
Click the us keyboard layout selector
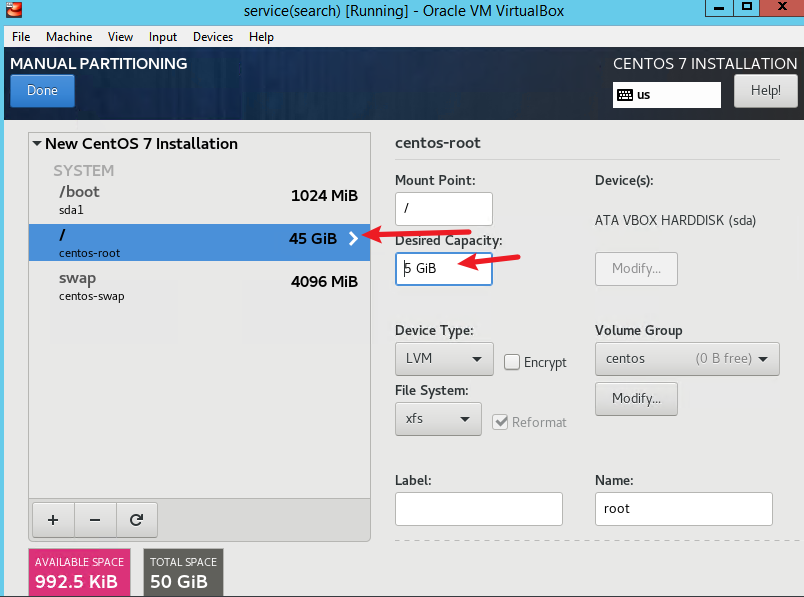667,95
